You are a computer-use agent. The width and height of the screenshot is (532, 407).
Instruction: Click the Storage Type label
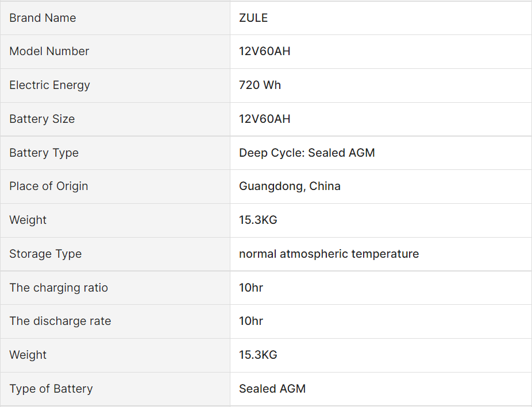click(x=45, y=254)
